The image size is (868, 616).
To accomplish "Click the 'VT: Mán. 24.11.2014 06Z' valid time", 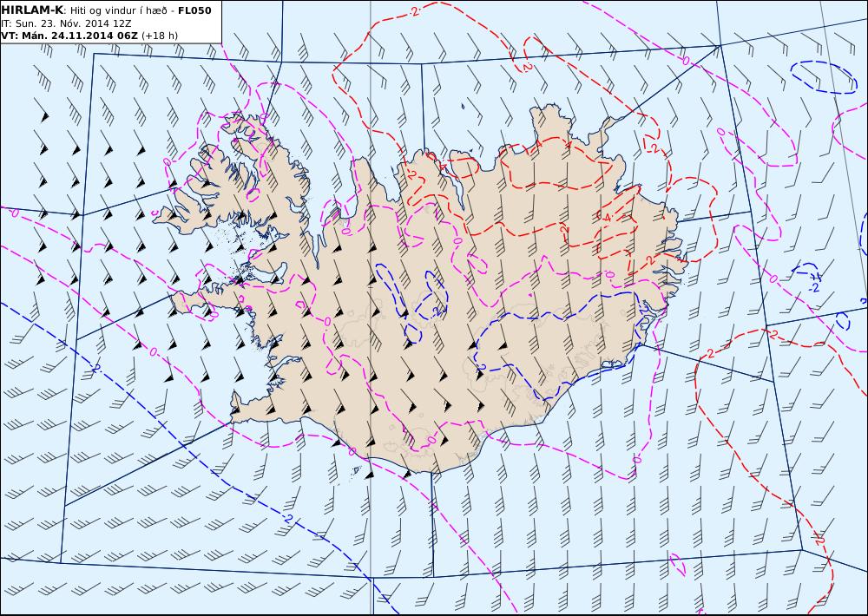I will tap(69, 36).
